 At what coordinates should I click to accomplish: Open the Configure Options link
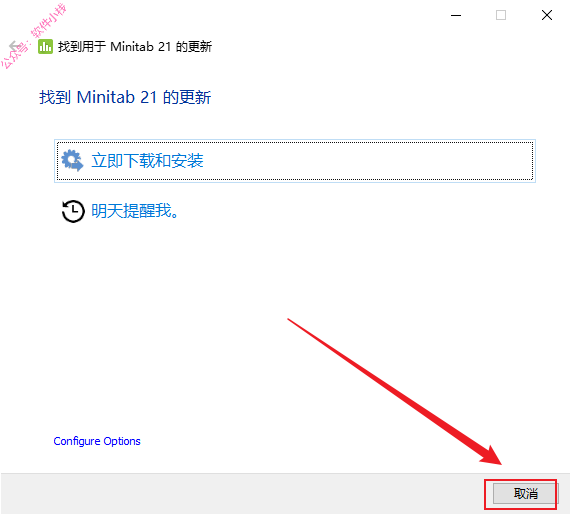pos(97,441)
